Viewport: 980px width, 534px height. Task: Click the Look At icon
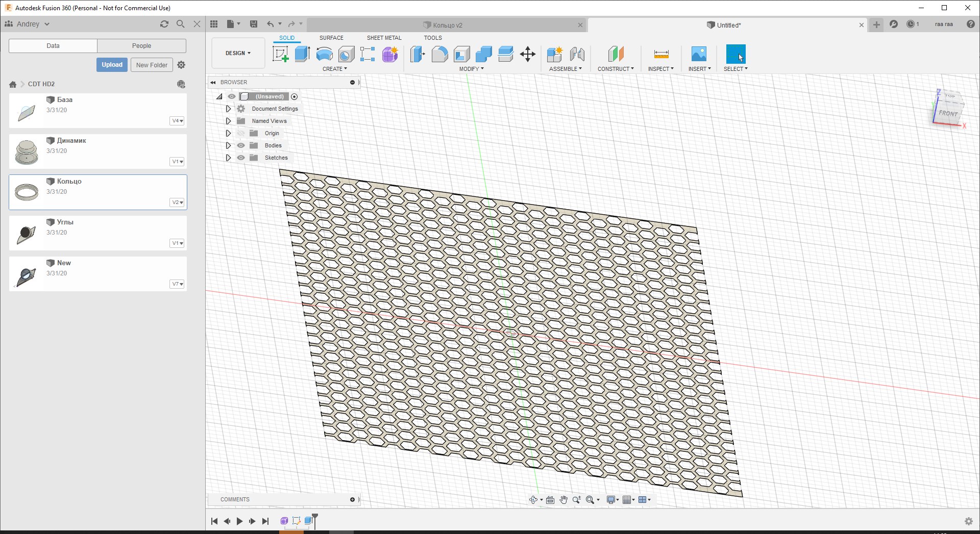550,500
